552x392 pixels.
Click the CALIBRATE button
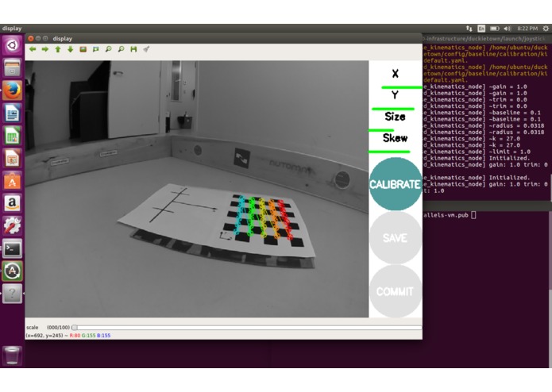(396, 184)
